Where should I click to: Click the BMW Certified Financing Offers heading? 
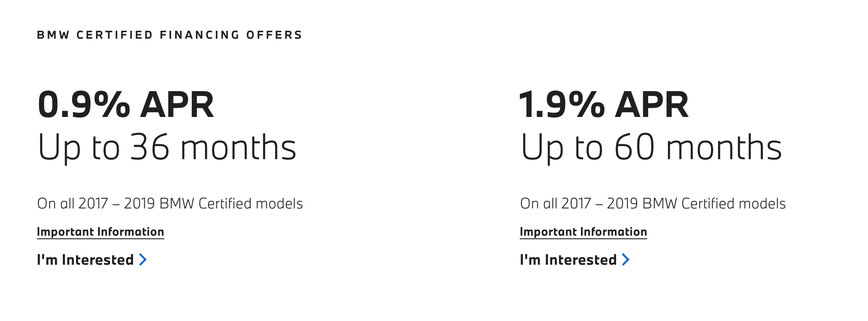170,35
